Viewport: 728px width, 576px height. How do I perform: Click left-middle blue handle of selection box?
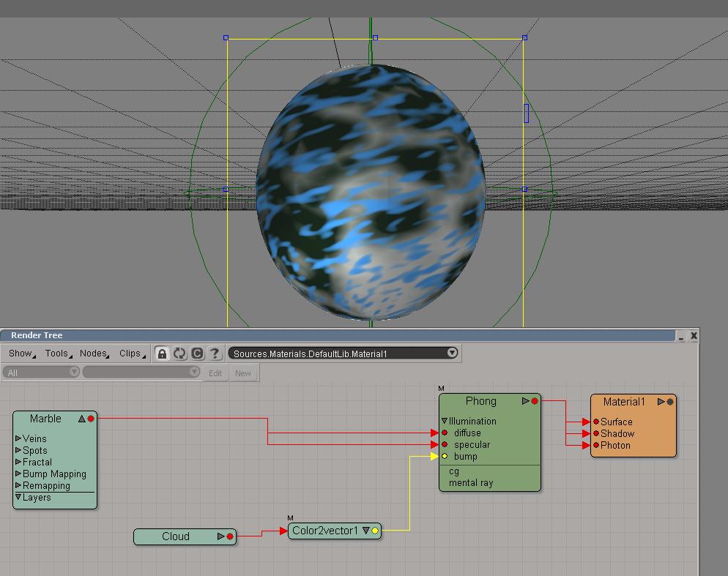click(x=226, y=189)
